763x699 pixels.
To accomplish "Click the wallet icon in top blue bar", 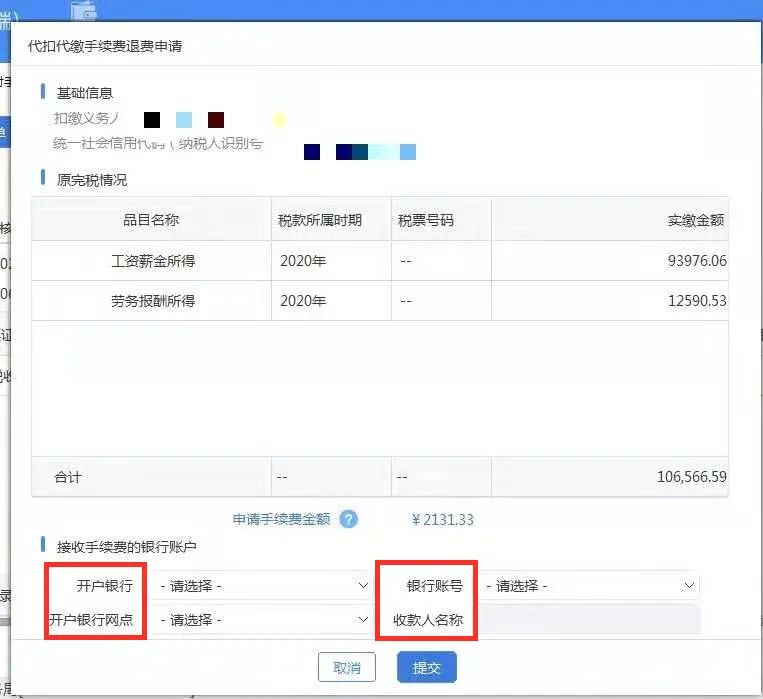I will pos(84,10).
